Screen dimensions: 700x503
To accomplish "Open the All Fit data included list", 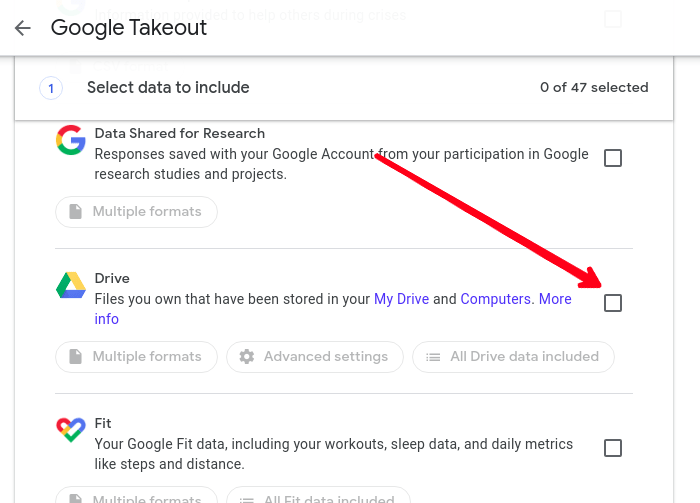I will pyautogui.click(x=318, y=496).
